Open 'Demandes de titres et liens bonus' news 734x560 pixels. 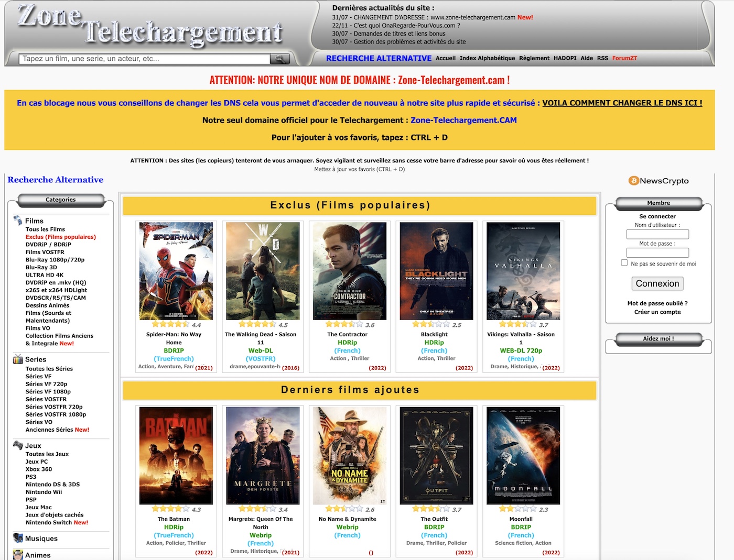[x=388, y=34]
